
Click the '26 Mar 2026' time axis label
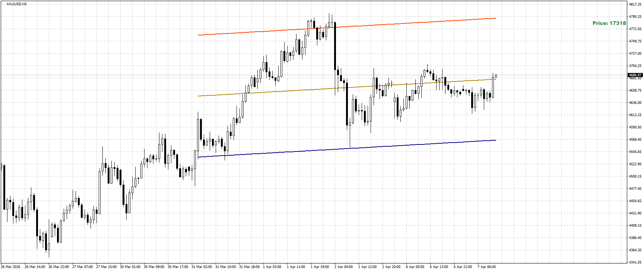tap(10, 267)
